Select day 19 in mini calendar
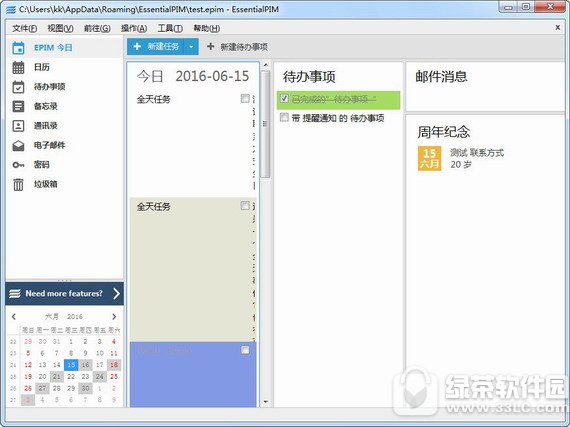Viewport: 570px width, 427px height. [x=28, y=376]
